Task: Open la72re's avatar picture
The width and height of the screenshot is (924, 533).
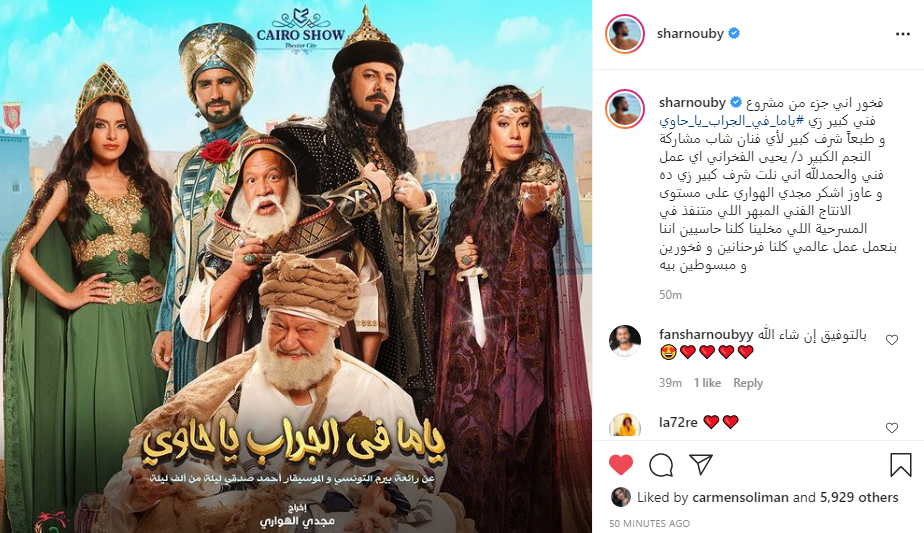Action: point(625,425)
